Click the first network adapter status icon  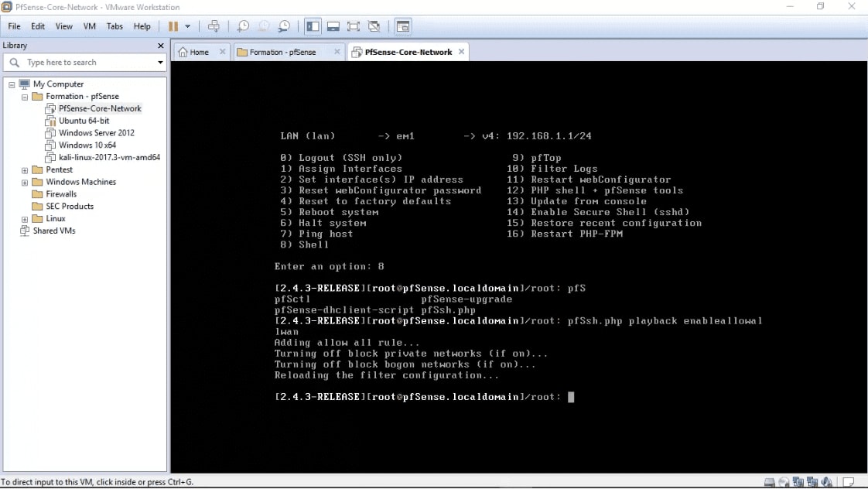798,482
